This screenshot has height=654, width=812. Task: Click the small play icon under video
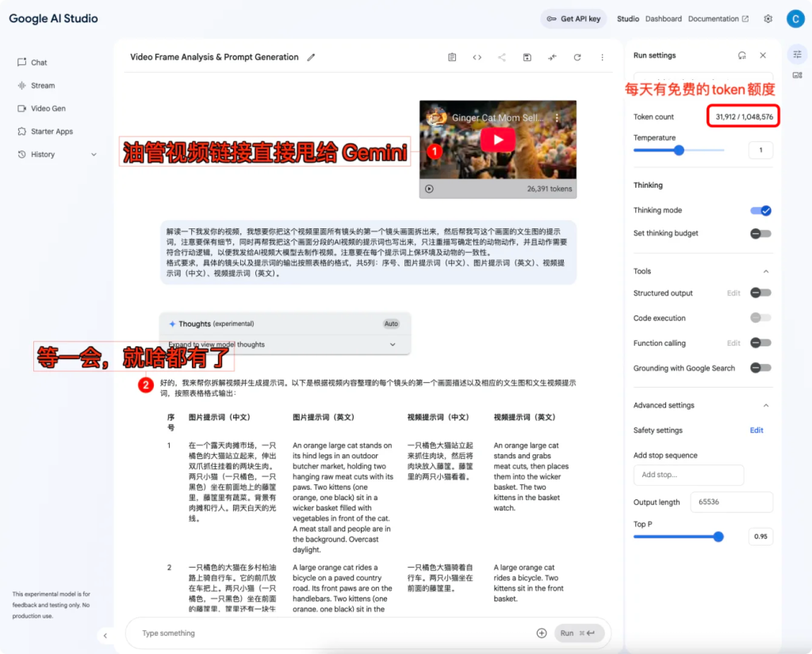click(x=429, y=189)
